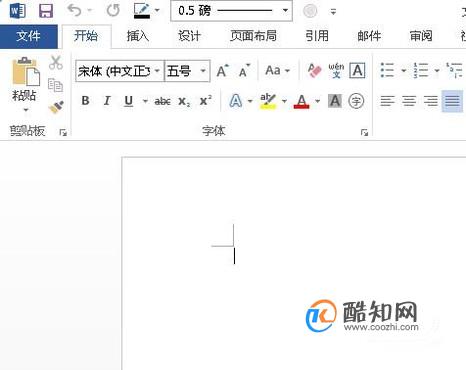Image resolution: width=466 pixels, height=370 pixels.
Task: Open underline style dropdown arrow
Action: [x=145, y=101]
